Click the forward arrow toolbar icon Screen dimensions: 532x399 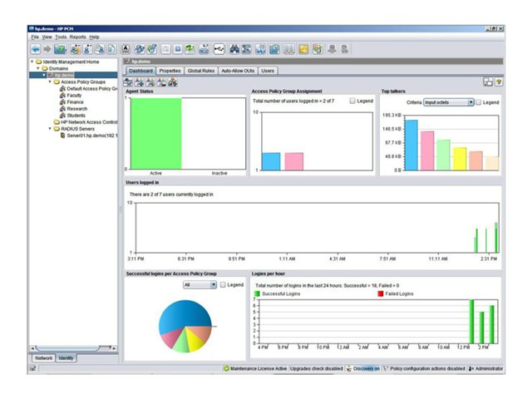click(47, 49)
